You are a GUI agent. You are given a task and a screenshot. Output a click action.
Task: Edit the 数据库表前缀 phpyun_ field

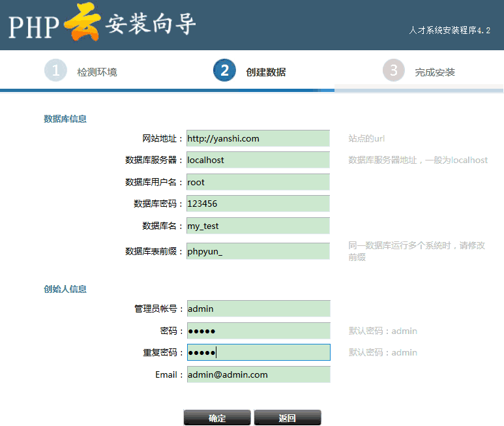tap(258, 251)
